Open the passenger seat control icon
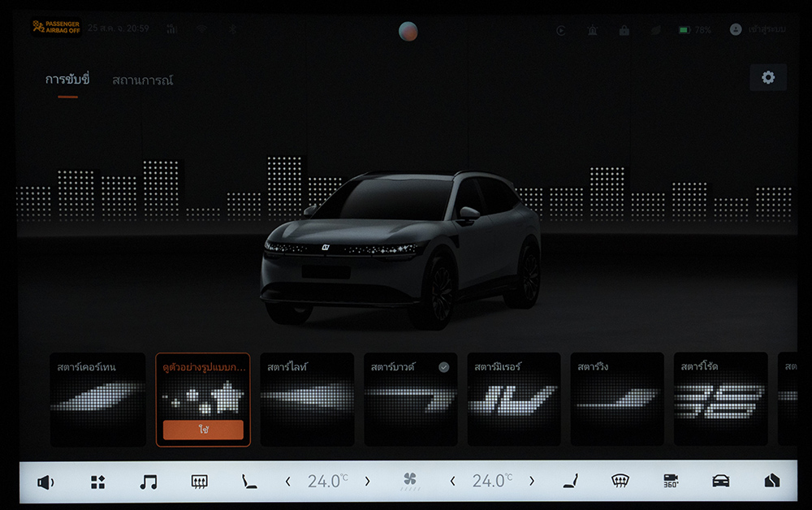This screenshot has width=812, height=510. (571, 482)
